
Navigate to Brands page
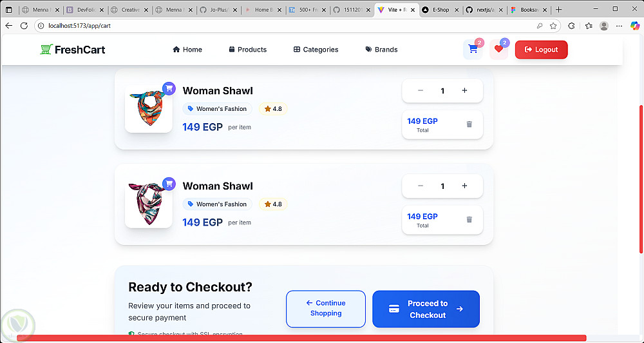(x=381, y=50)
